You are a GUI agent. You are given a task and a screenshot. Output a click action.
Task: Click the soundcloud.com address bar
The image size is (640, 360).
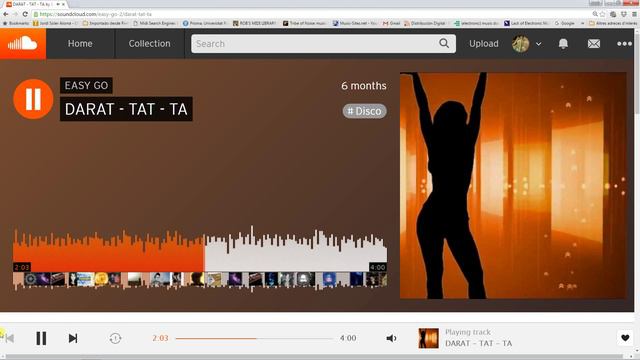tap(310, 14)
